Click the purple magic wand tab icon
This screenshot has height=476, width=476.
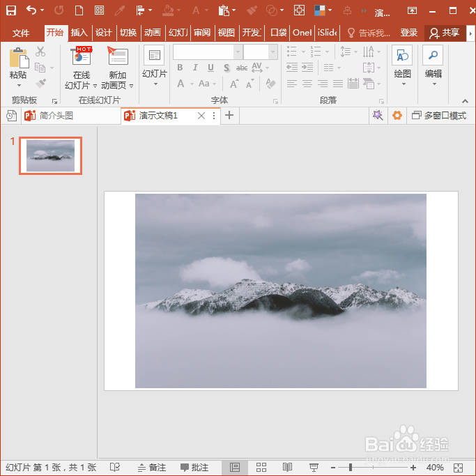378,116
